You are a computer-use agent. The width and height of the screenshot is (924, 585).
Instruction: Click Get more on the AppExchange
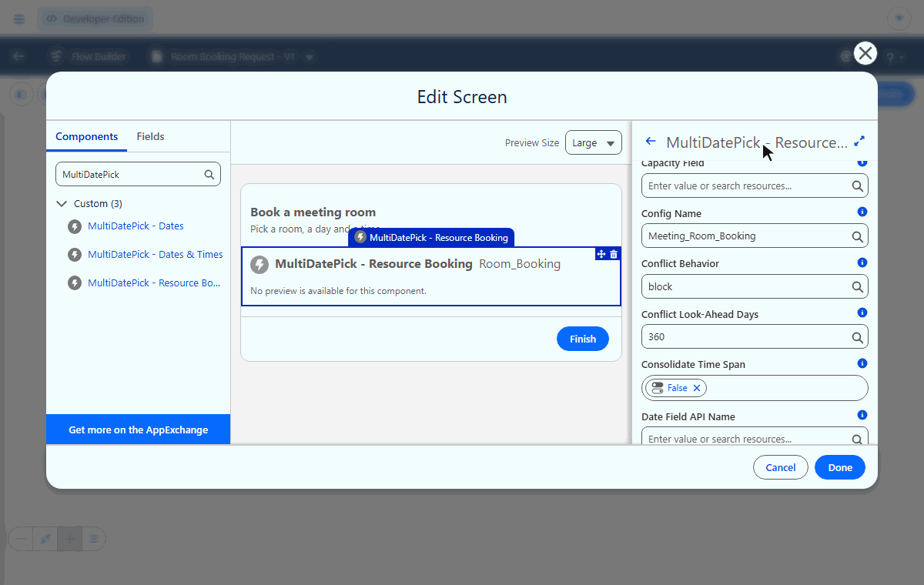[x=138, y=430]
